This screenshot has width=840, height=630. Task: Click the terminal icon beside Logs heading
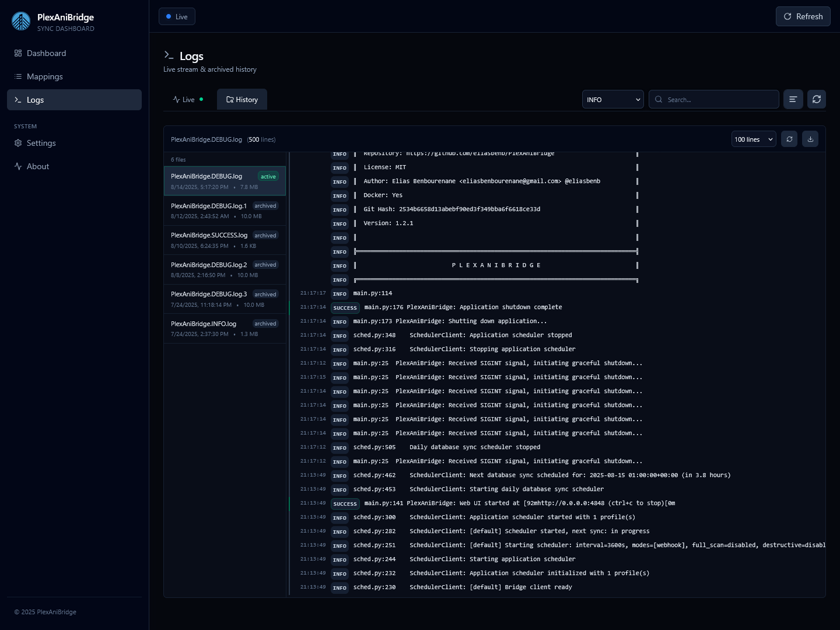click(169, 55)
